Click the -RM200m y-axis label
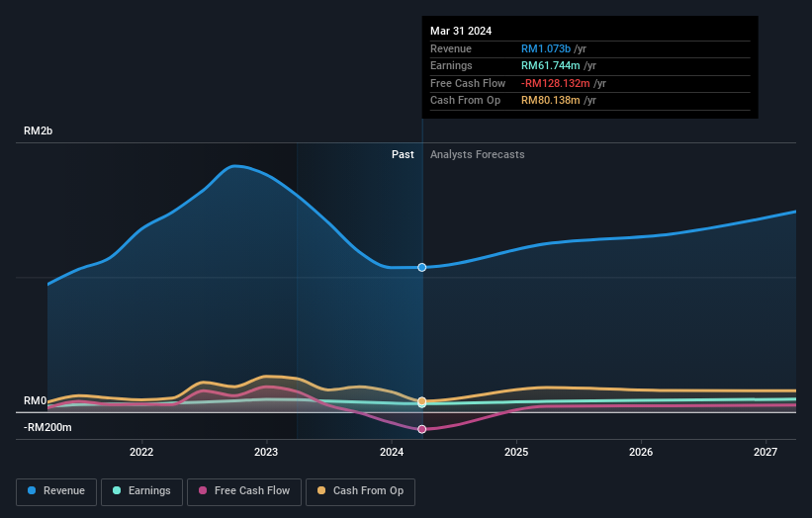The width and height of the screenshot is (812, 518). pos(47,427)
